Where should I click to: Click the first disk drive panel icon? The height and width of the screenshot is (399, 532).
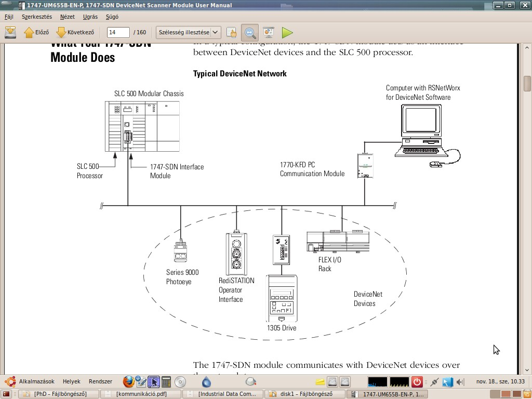point(332,382)
